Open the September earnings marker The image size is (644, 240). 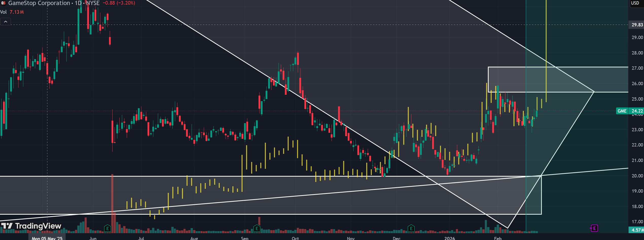(x=257, y=228)
